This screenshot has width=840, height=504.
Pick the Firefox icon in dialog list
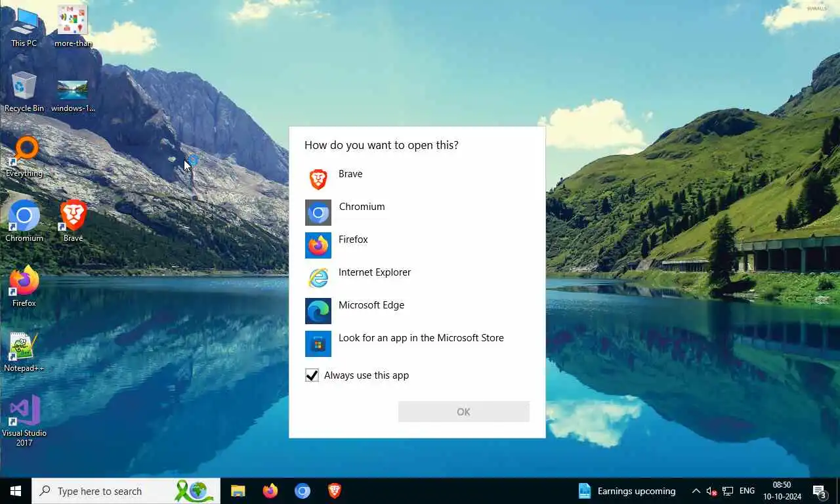click(318, 245)
